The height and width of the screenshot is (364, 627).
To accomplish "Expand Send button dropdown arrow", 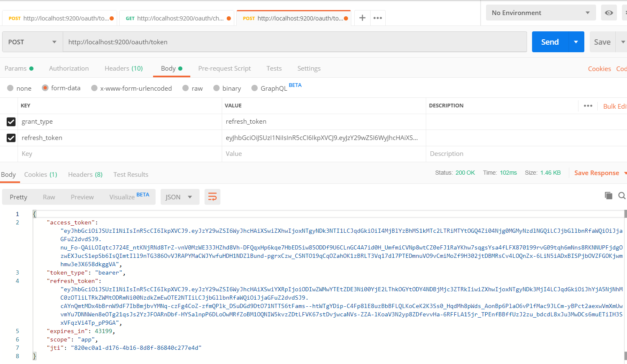I will tap(576, 42).
